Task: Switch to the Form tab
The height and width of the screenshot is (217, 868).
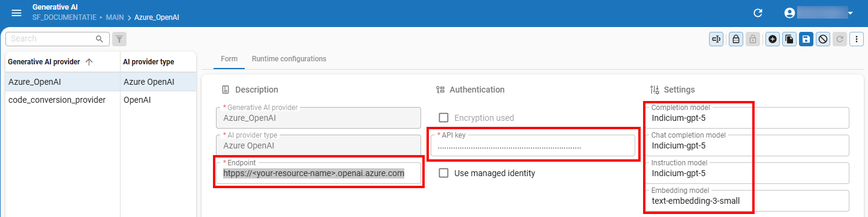Action: (229, 59)
